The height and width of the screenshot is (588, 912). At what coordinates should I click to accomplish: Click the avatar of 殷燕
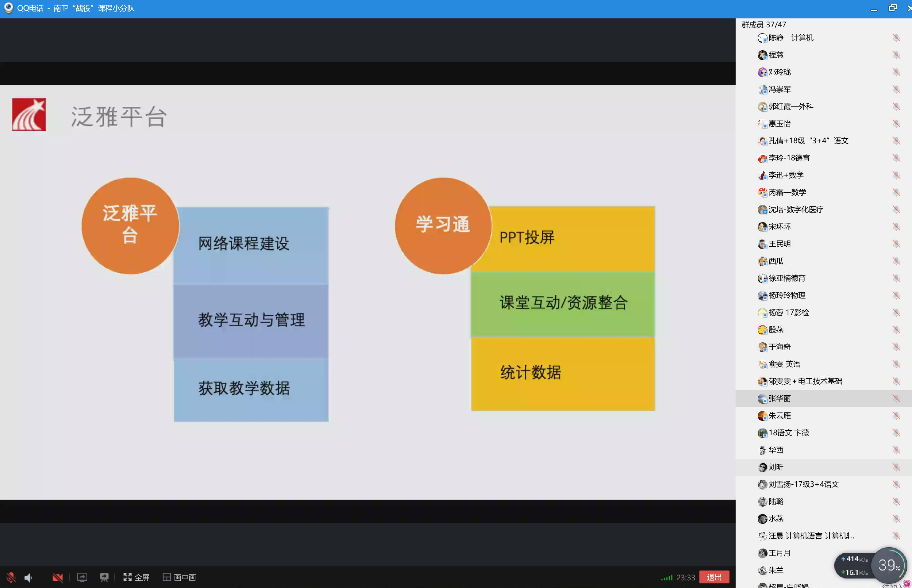point(762,330)
